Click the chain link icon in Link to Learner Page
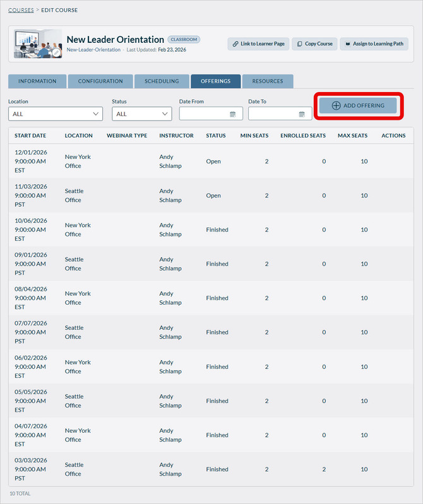The image size is (423, 504). (235, 44)
